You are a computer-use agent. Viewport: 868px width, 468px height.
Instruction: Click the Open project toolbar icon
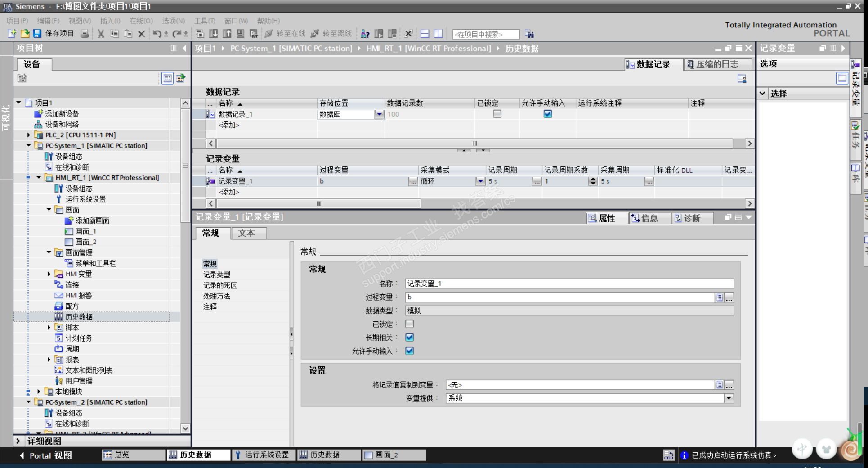tap(25, 34)
